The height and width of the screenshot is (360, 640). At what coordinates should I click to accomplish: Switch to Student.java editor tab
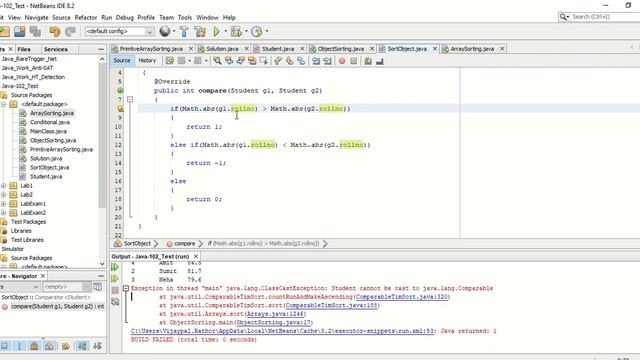pos(278,49)
